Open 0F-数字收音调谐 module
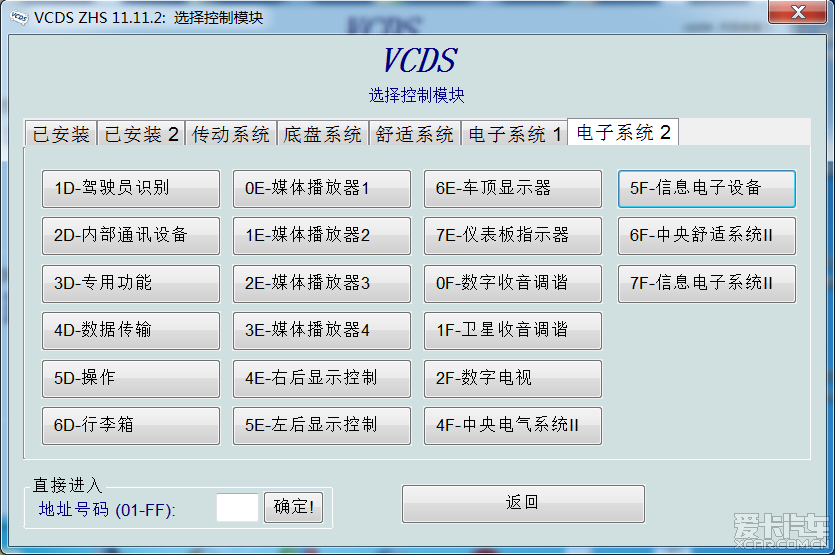The image size is (835, 555). point(513,283)
